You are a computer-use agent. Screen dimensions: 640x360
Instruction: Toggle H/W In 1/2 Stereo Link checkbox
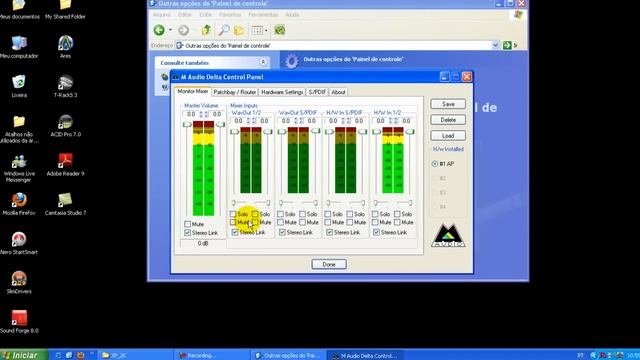click(377, 232)
